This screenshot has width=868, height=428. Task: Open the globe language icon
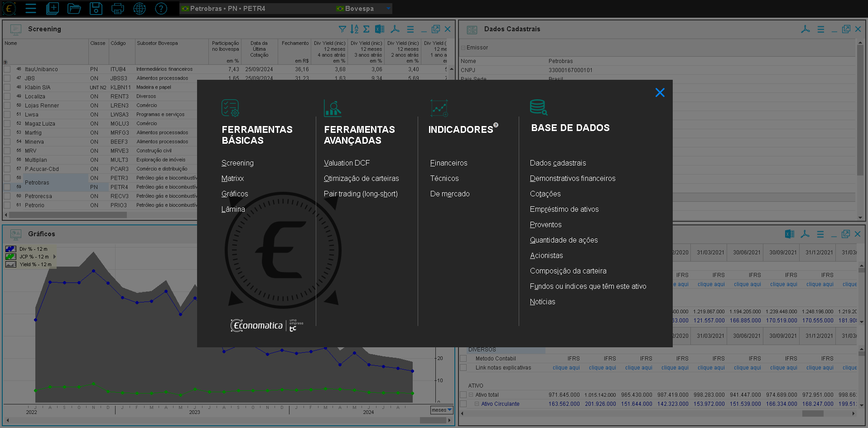click(140, 8)
